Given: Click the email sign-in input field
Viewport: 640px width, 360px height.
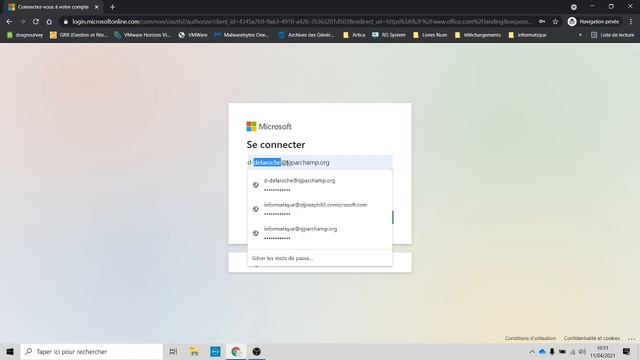Looking at the screenshot, I should coord(320,162).
